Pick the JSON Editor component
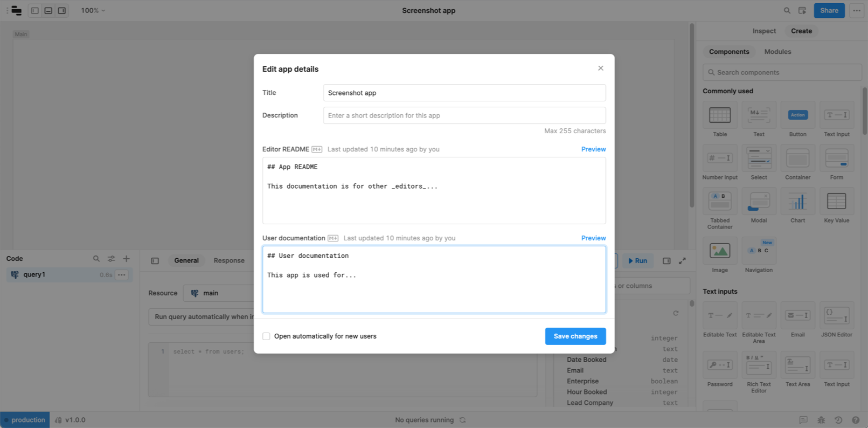The image size is (868, 428). [836, 320]
